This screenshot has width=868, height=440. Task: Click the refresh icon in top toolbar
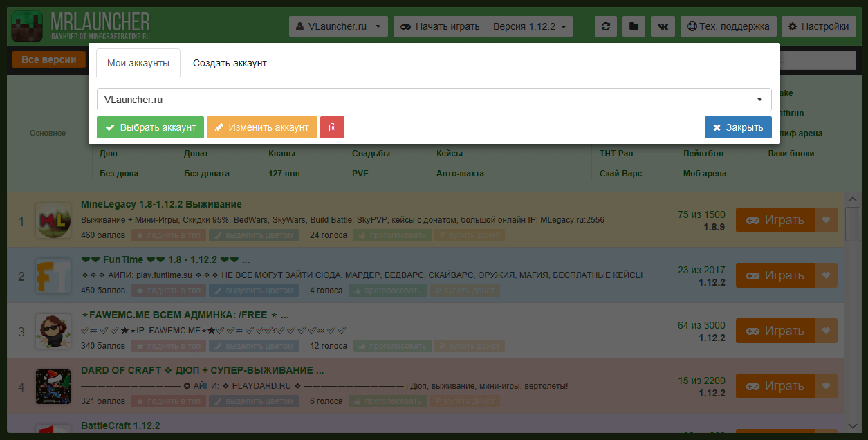tap(606, 26)
